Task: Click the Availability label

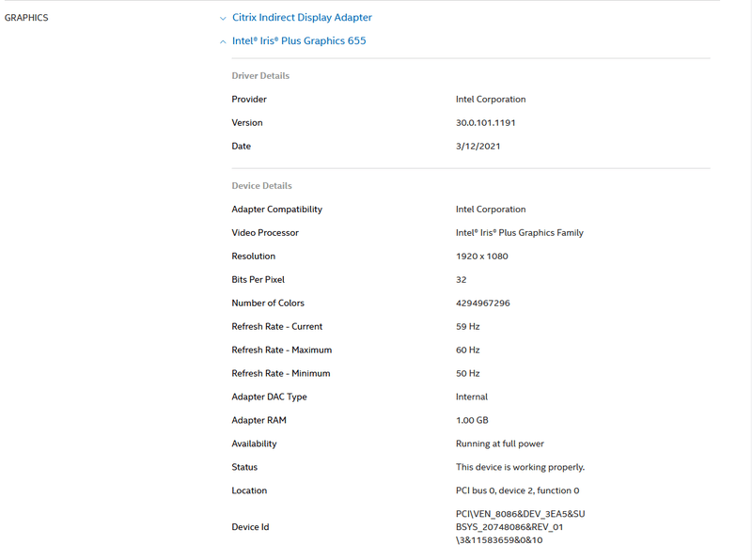Action: click(254, 444)
